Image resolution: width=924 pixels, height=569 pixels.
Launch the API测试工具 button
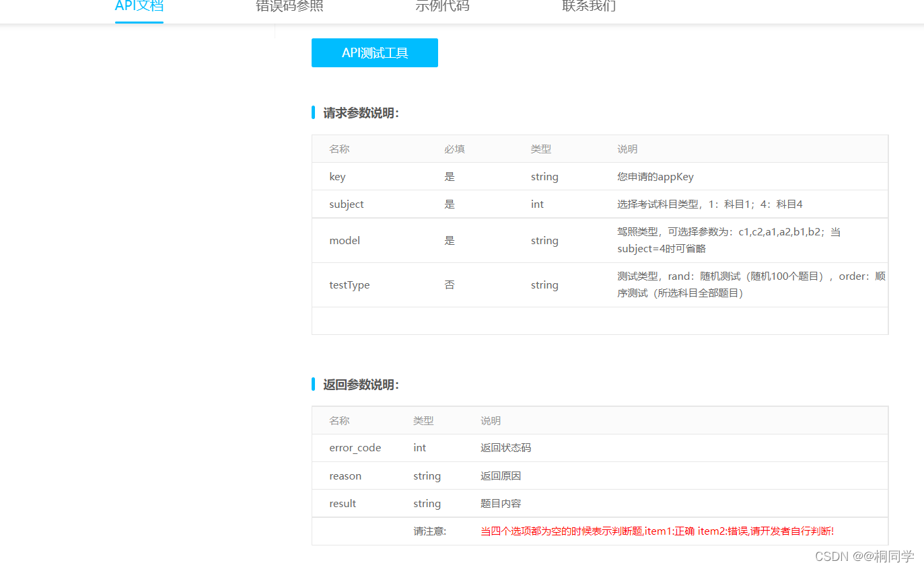[375, 52]
